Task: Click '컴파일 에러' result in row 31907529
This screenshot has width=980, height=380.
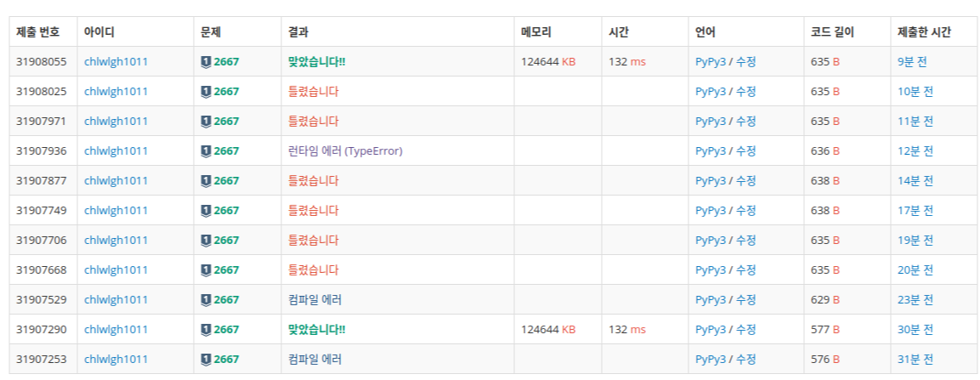Action: click(x=315, y=300)
